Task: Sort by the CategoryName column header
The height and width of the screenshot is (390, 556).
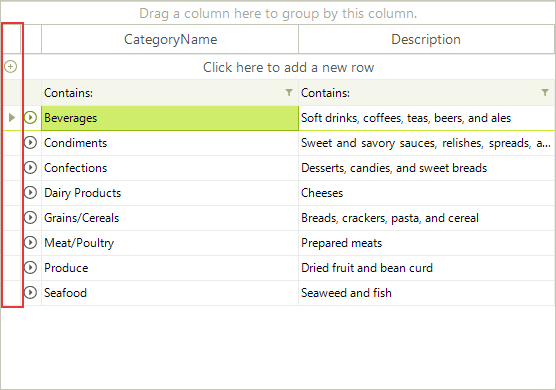Action: click(170, 39)
